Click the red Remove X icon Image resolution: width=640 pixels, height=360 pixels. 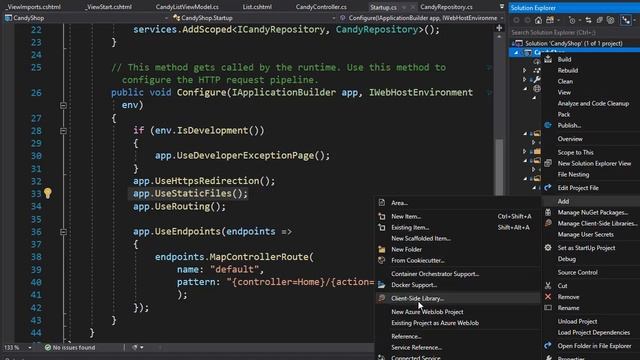click(548, 297)
